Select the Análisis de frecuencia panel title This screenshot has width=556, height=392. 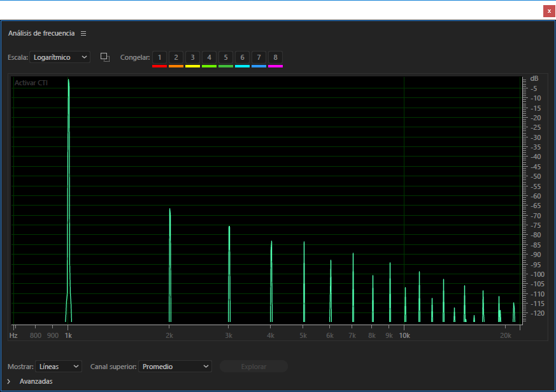click(41, 33)
